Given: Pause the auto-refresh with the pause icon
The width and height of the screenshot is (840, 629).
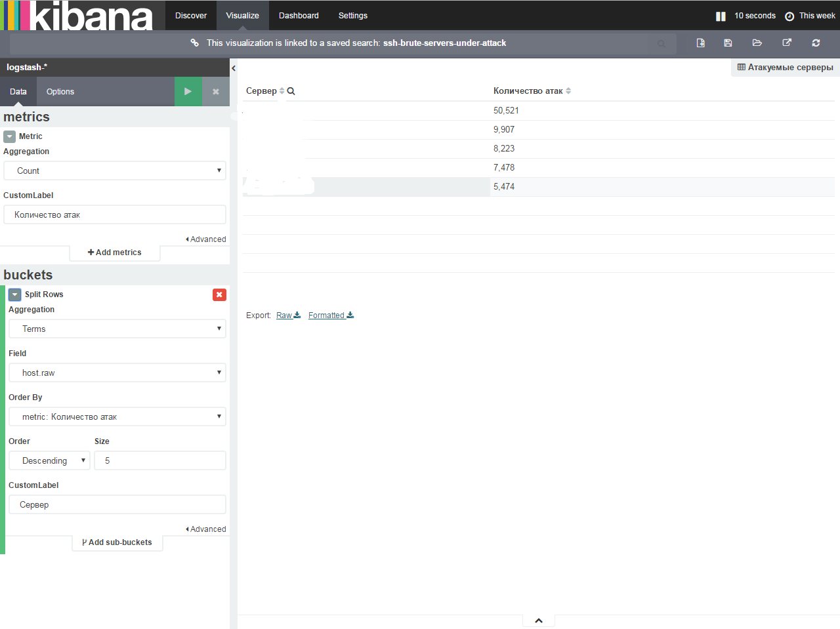Looking at the screenshot, I should point(721,16).
